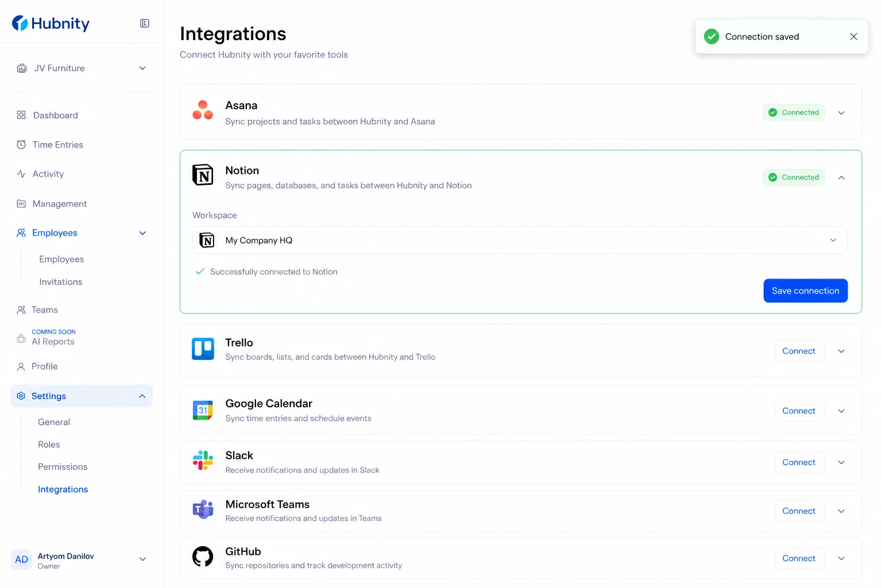Connect the GitHub integration
The width and height of the screenshot is (882, 588).
pyautogui.click(x=799, y=558)
